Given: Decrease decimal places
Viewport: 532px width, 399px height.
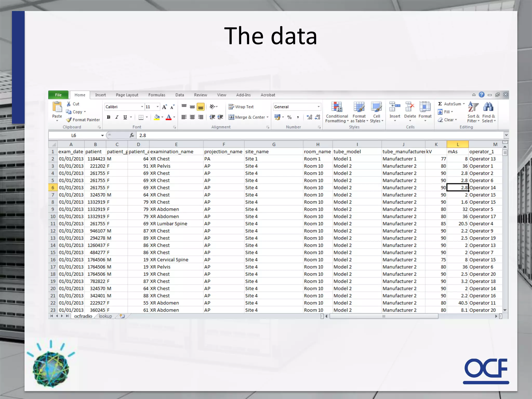Looking at the screenshot, I should tap(317, 117).
